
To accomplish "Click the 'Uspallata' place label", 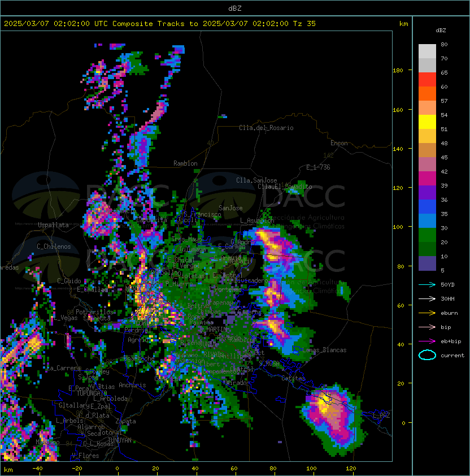I will click(x=53, y=225).
